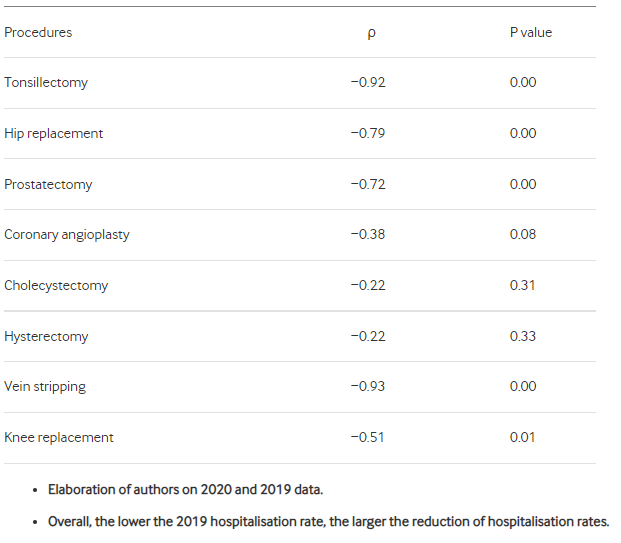Select the ρ column header
This screenshot has width=621, height=543.
(371, 33)
